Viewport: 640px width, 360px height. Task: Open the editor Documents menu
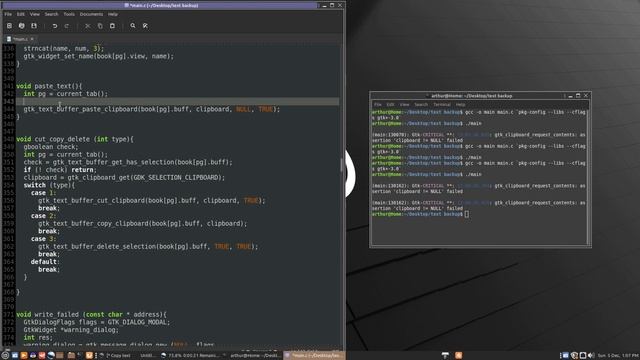coord(91,14)
